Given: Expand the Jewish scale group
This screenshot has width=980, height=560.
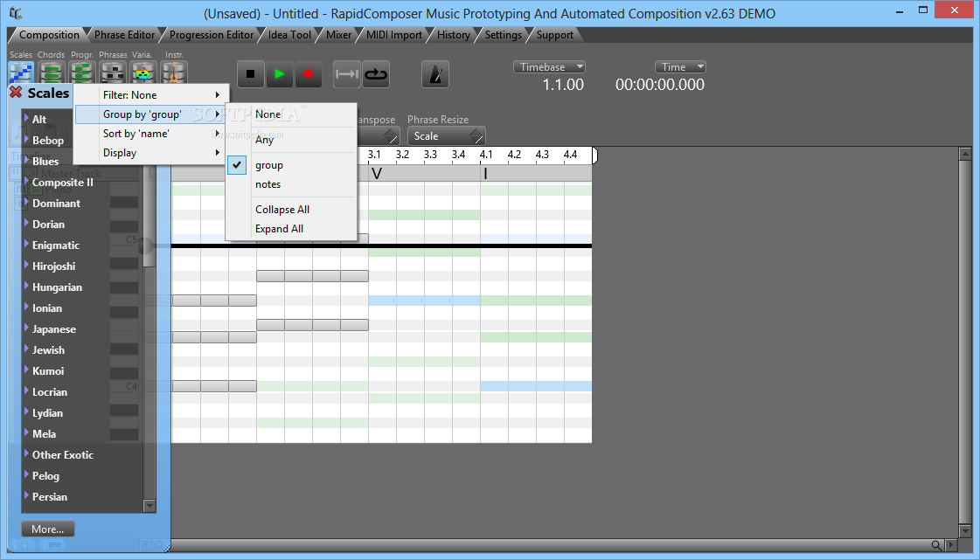Looking at the screenshot, I should coord(26,349).
